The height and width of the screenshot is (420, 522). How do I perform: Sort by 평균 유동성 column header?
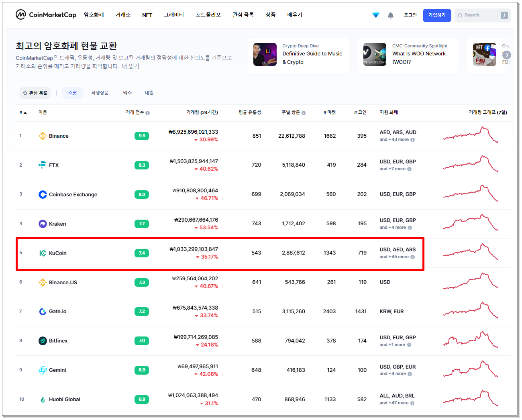coord(250,112)
